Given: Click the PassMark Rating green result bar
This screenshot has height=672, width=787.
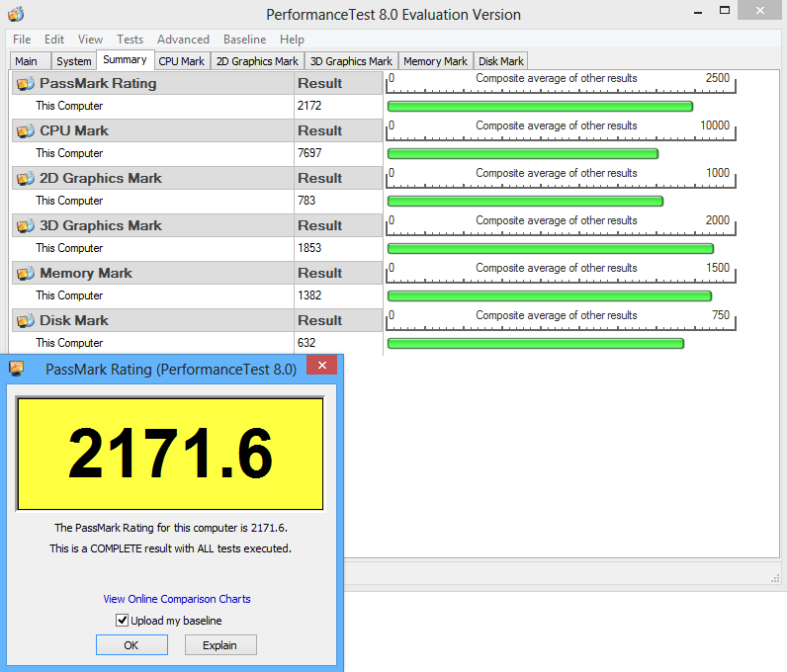Looking at the screenshot, I should (540, 106).
